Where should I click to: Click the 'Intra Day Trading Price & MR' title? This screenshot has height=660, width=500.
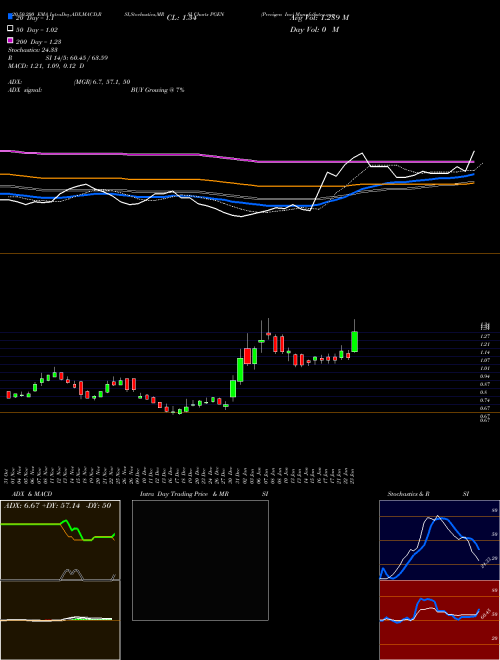coord(184,494)
